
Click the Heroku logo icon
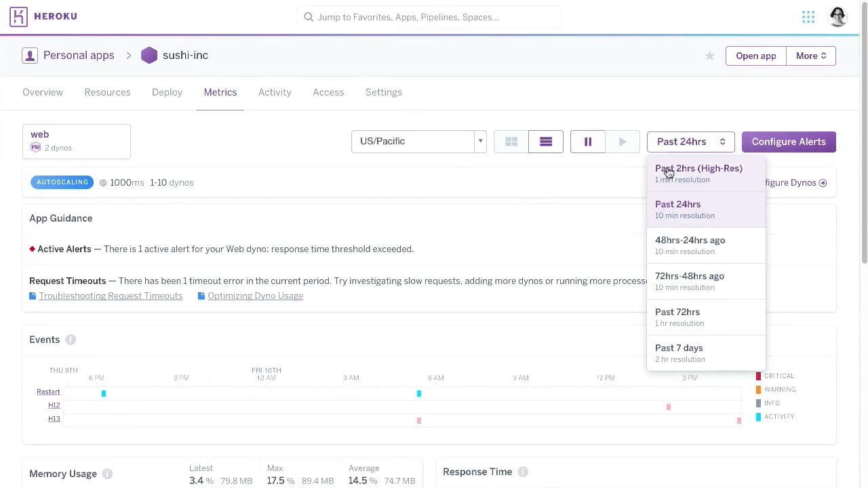19,17
